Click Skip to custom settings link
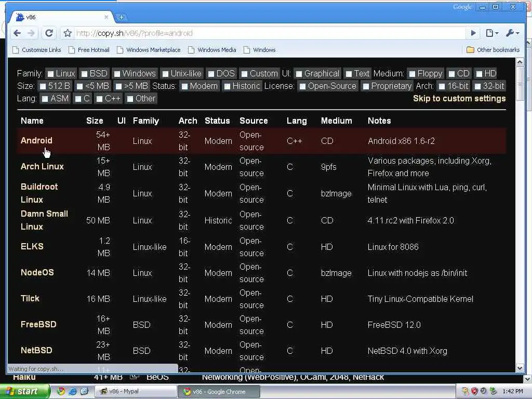The height and width of the screenshot is (399, 532). [x=459, y=98]
